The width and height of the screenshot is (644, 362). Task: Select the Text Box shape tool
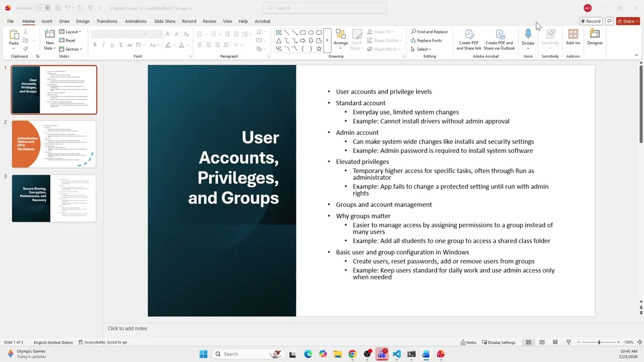[279, 32]
